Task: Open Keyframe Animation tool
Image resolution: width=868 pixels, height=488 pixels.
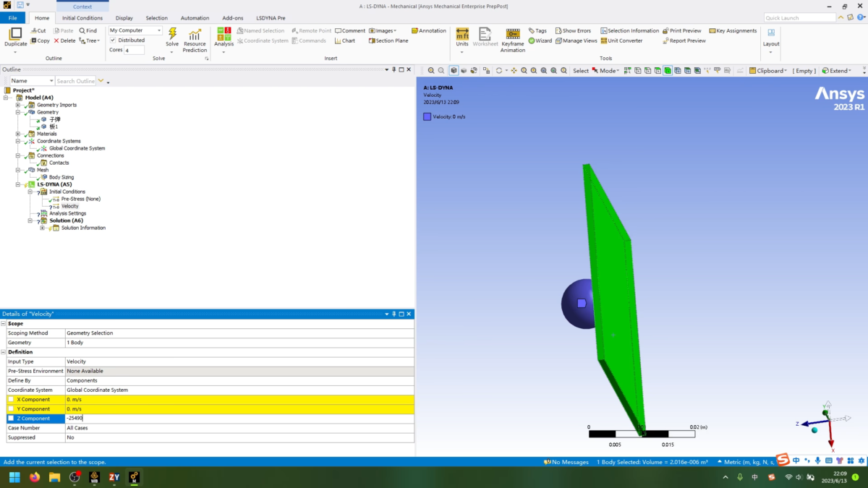Action: coord(513,40)
